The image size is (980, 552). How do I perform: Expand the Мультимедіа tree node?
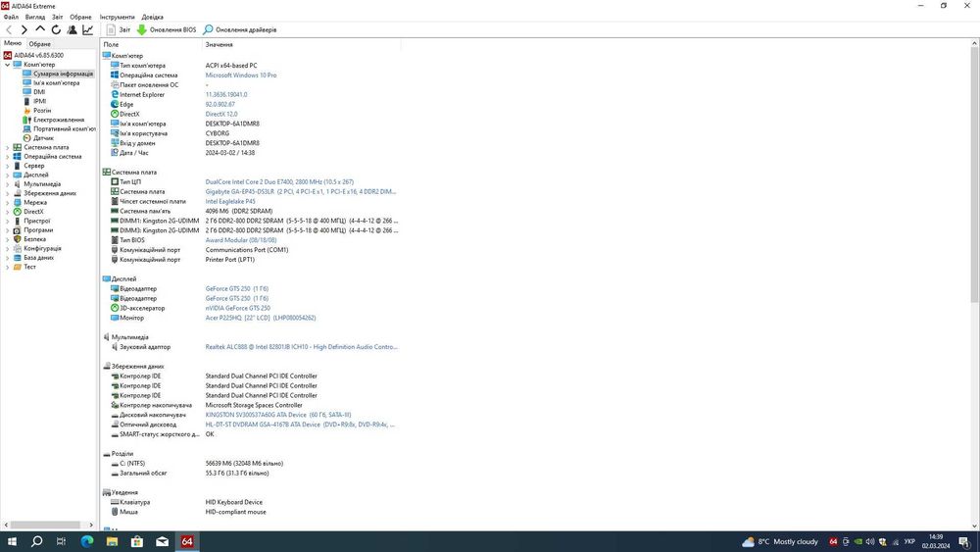[8, 183]
